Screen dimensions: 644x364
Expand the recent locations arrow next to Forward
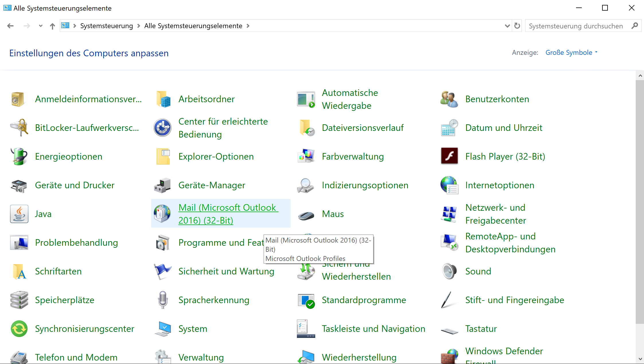pos(40,26)
